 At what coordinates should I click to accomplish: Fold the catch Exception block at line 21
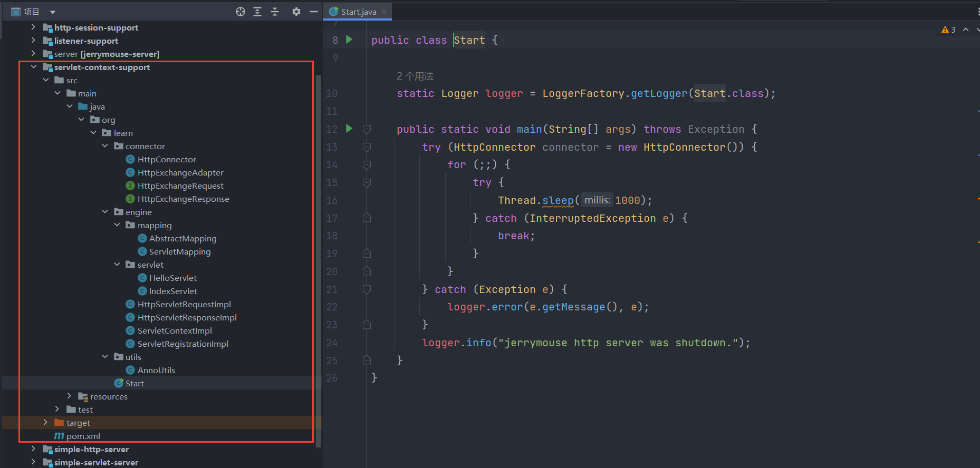click(x=367, y=289)
